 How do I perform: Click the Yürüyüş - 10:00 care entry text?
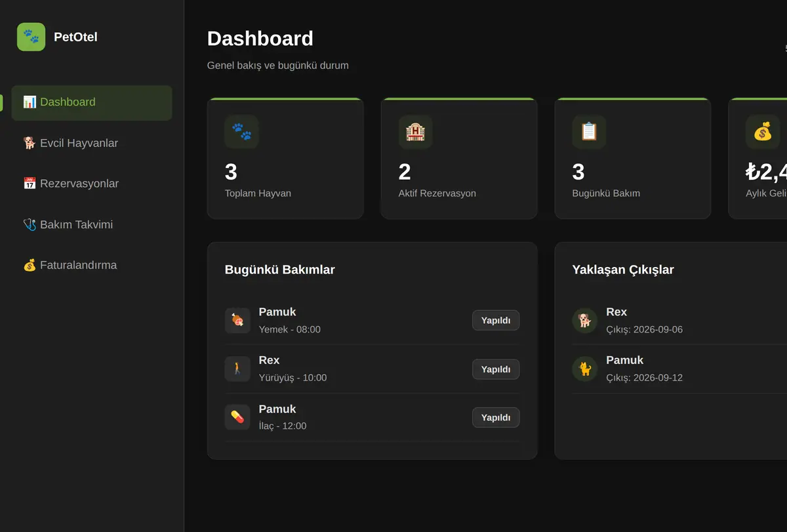293,378
